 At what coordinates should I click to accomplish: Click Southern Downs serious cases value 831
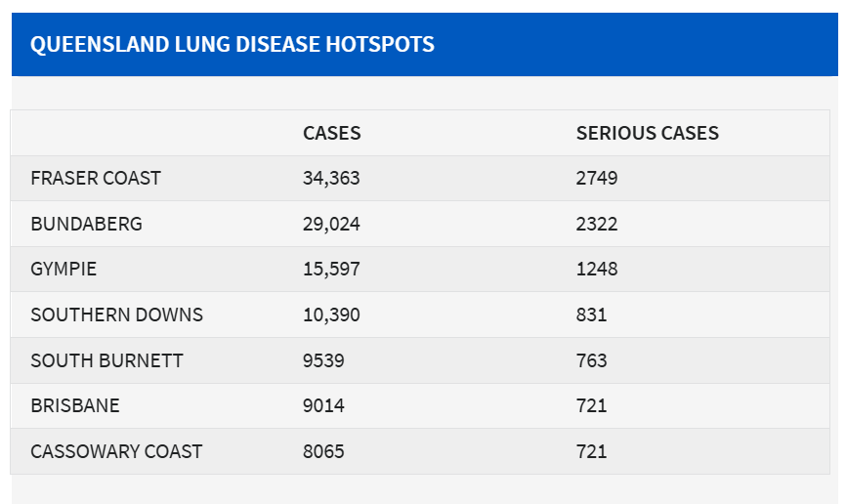(x=591, y=315)
